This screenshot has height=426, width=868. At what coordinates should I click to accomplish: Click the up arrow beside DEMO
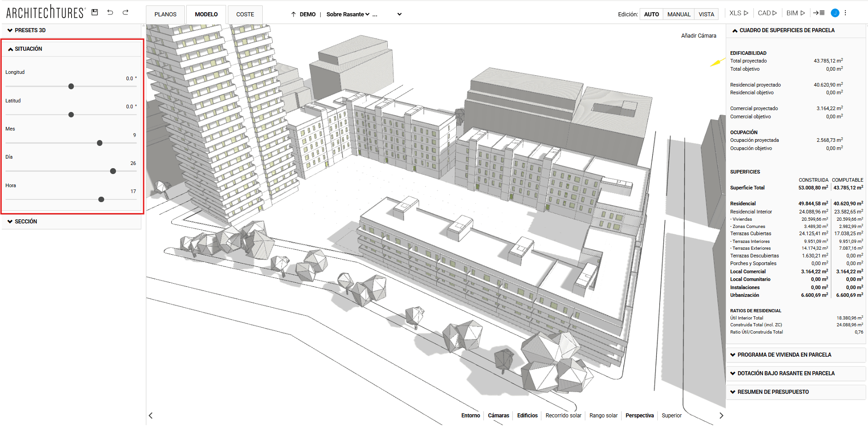coord(294,15)
